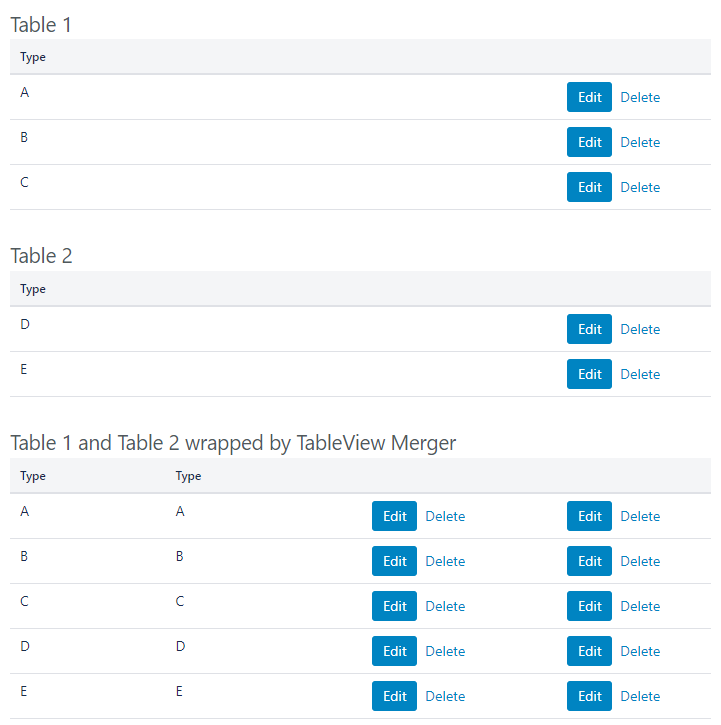Image resolution: width=721 pixels, height=725 pixels.
Task: Click second Delete link for merged row C
Action: (x=640, y=606)
